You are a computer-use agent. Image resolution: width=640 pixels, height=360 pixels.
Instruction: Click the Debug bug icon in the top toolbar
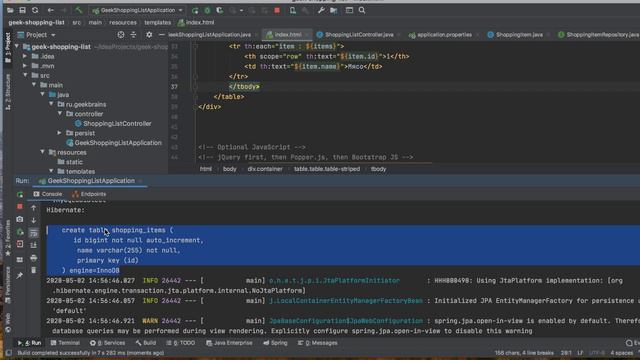[207, 10]
